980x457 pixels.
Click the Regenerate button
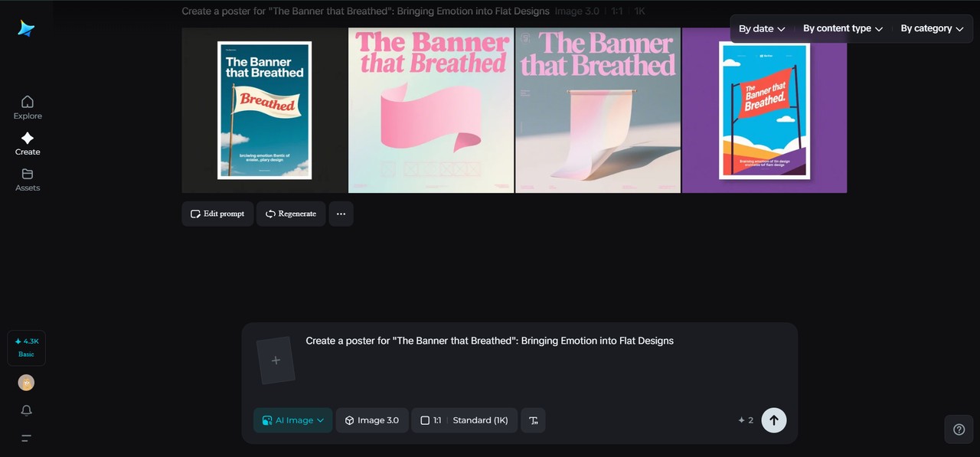[x=291, y=214]
